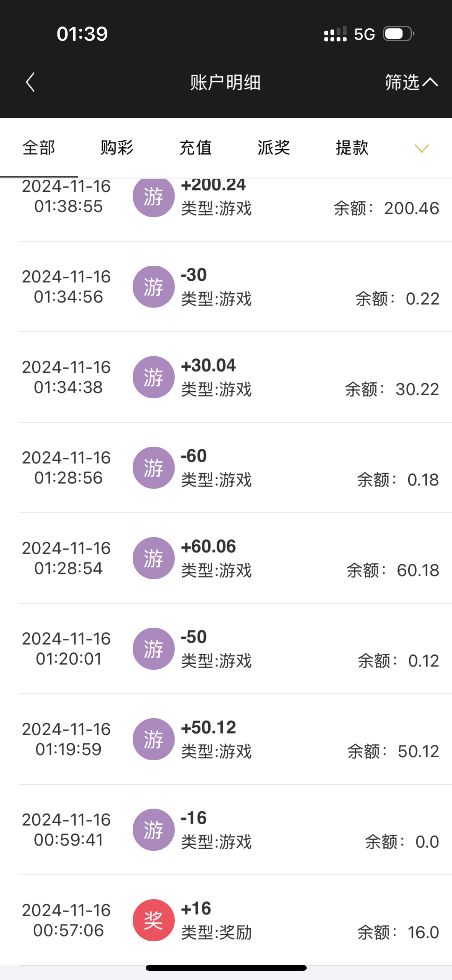
Task: Switch to the 购彩 tab
Action: pyautogui.click(x=117, y=148)
